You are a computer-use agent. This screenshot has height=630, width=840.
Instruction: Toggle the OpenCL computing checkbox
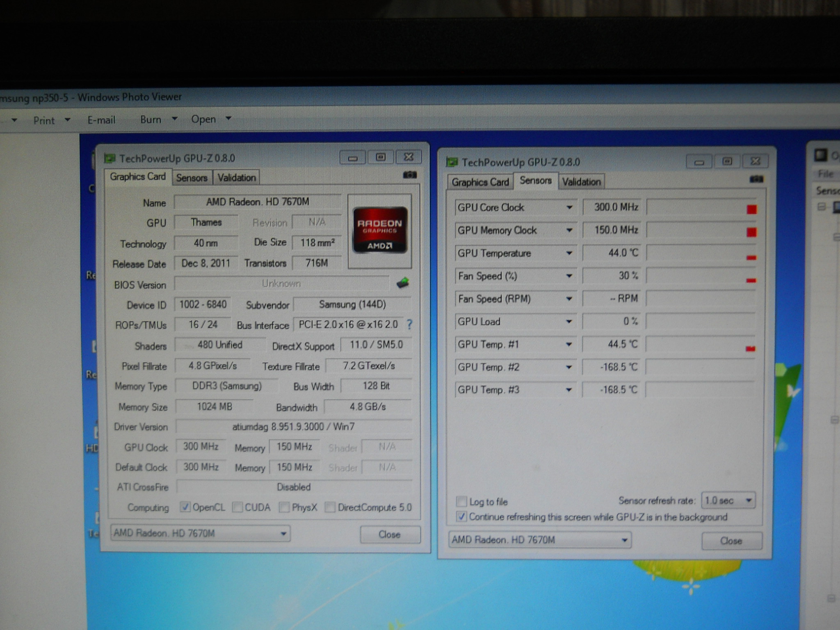click(185, 507)
